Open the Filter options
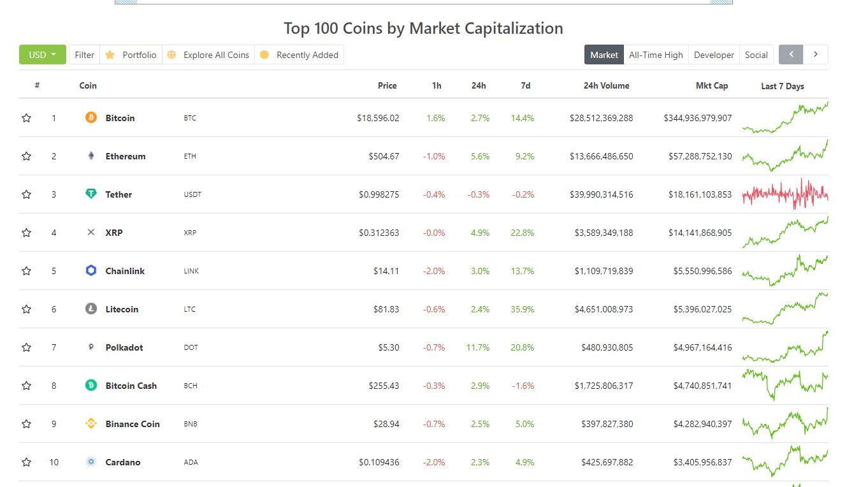 point(85,55)
